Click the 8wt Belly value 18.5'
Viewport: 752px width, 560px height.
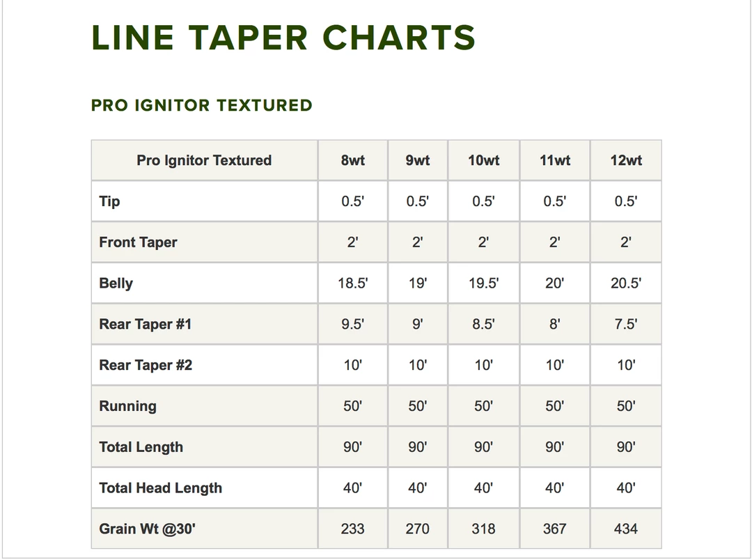(352, 283)
